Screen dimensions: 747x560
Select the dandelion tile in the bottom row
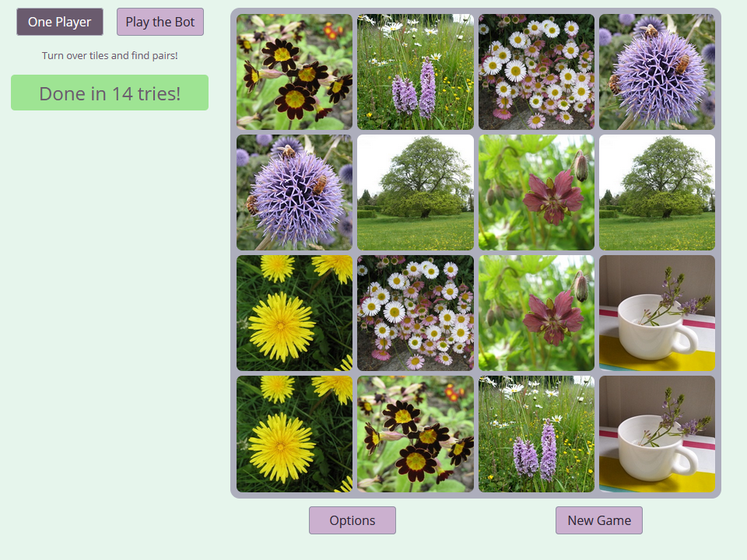294,434
